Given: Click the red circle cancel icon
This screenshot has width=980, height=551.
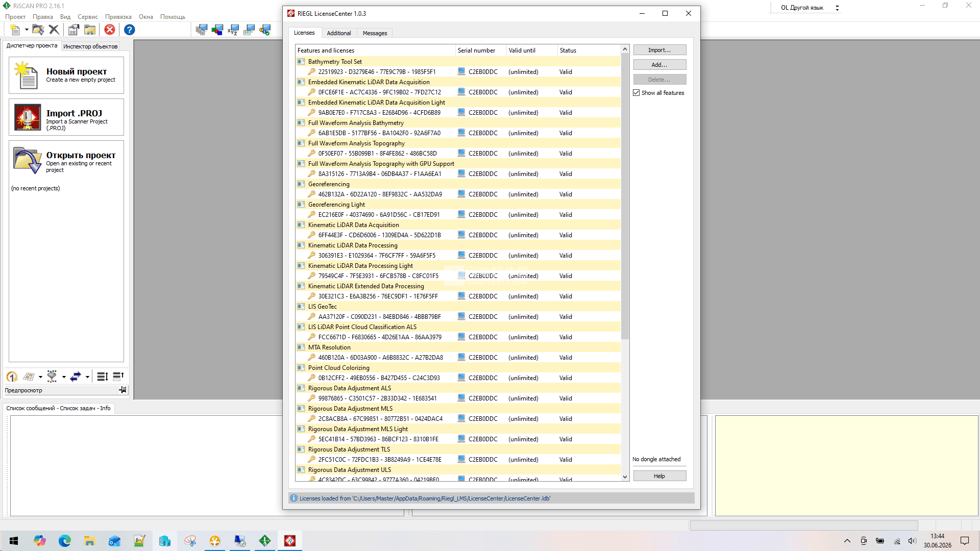Looking at the screenshot, I should (x=110, y=30).
